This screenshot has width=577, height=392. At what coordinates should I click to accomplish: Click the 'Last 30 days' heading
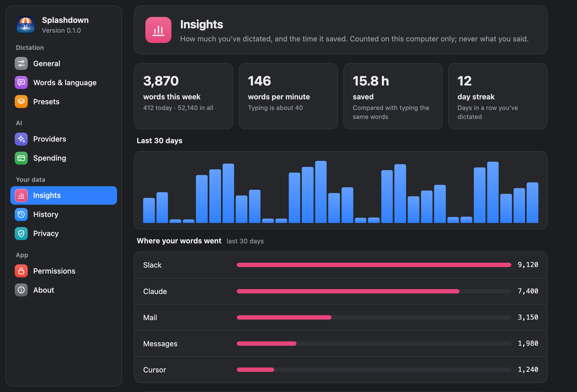pos(159,141)
